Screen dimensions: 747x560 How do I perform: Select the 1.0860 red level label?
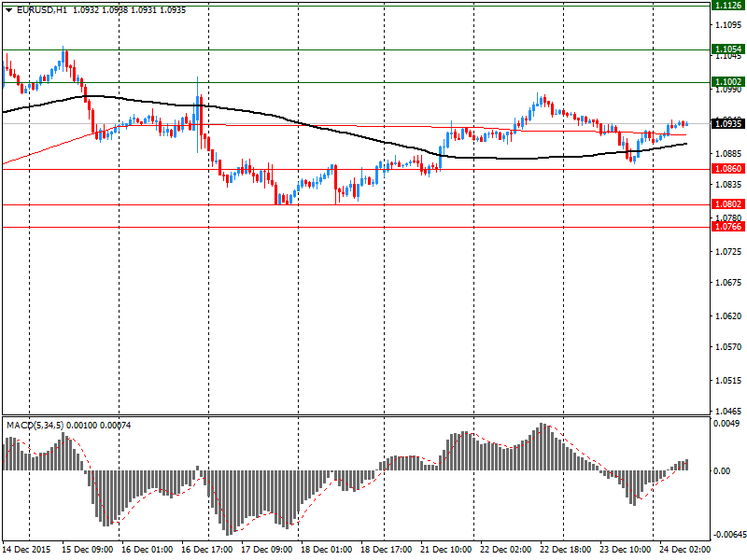[728, 169]
